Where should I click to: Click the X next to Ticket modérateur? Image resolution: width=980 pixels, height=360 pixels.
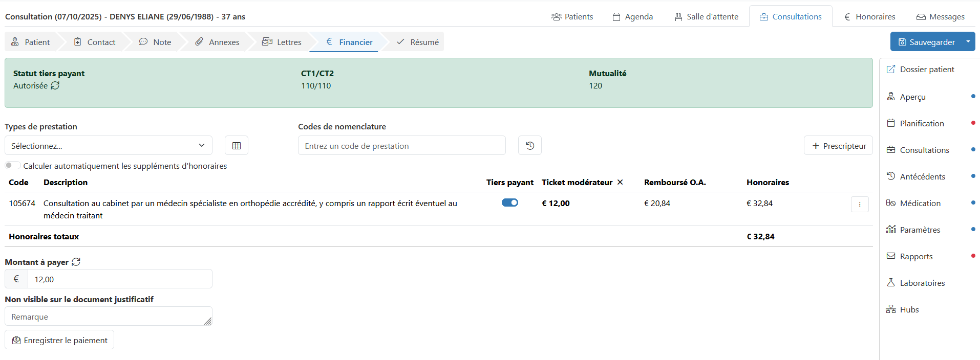(620, 182)
